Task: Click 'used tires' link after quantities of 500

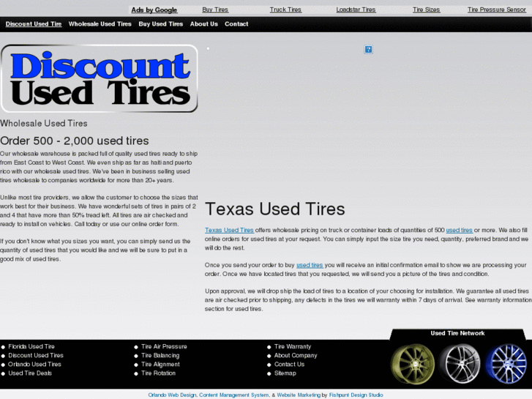Action: click(459, 230)
